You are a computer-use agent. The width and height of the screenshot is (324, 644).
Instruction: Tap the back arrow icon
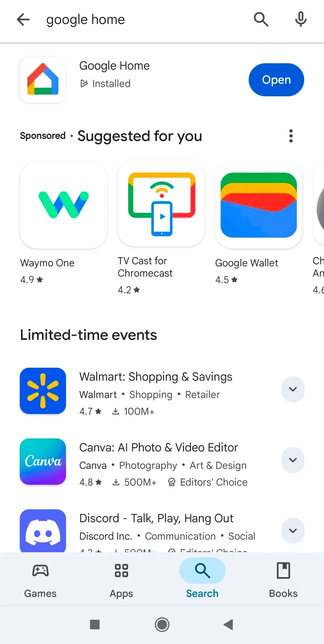point(23,20)
